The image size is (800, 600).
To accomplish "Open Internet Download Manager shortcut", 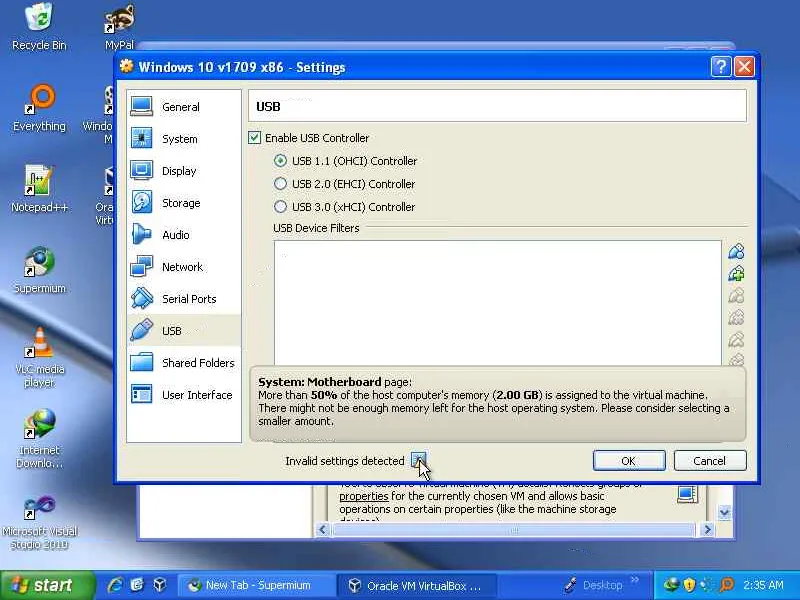I will (39, 439).
